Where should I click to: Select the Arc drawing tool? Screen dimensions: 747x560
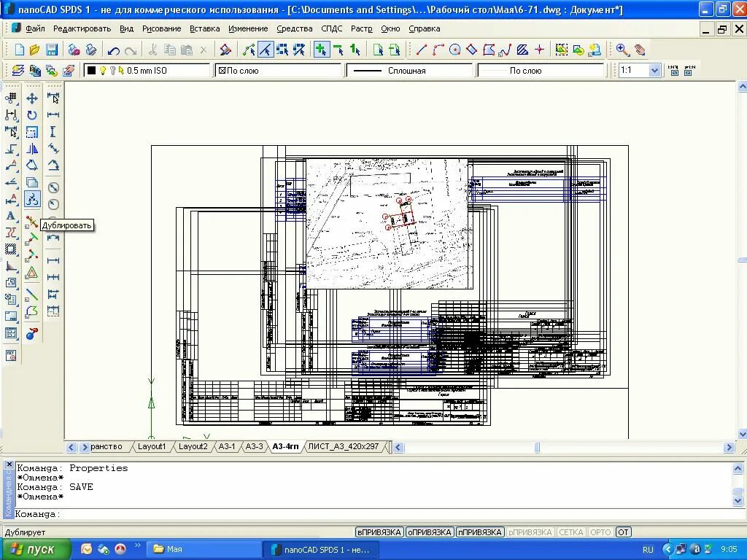pyautogui.click(x=438, y=50)
